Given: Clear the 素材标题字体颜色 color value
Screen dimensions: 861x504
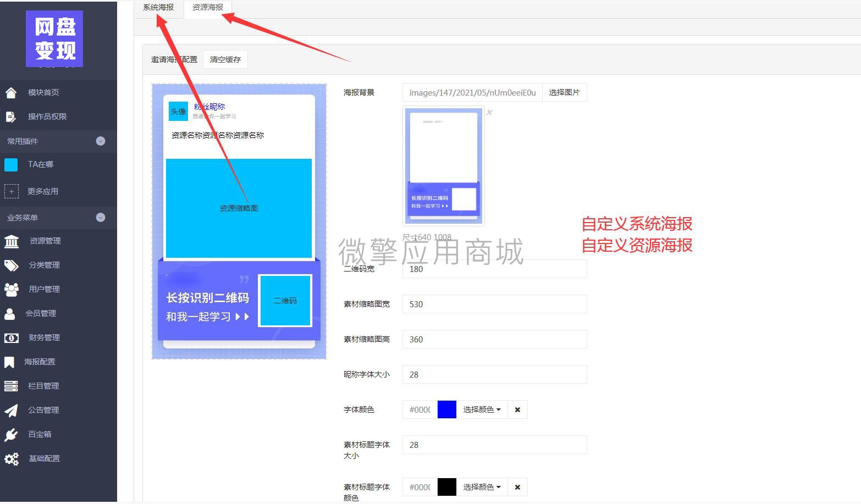Looking at the screenshot, I should (517, 487).
